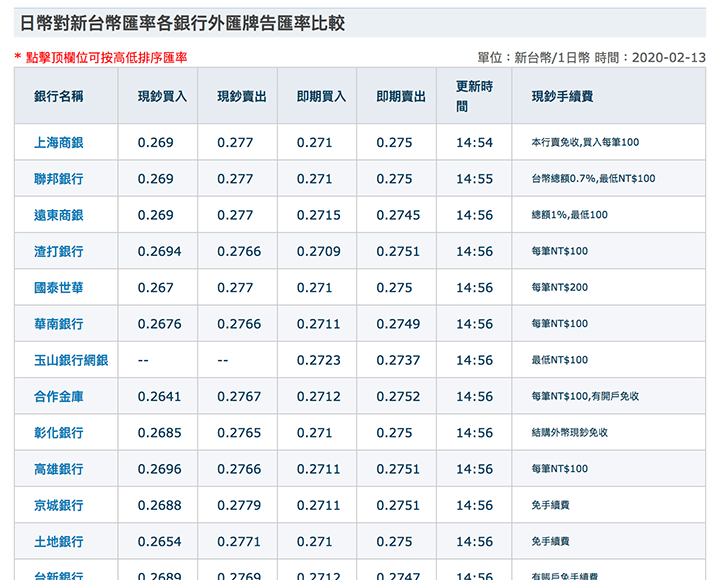Sort by 更新時間 column header
Image resolution: width=720 pixels, height=580 pixels.
474,96
